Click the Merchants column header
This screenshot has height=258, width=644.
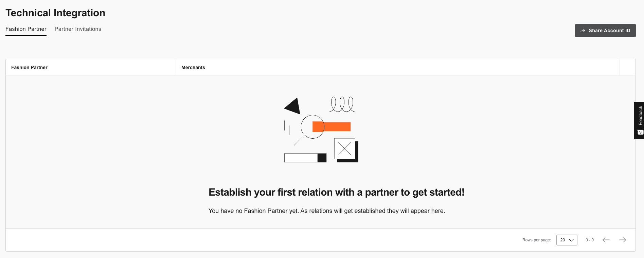point(193,67)
